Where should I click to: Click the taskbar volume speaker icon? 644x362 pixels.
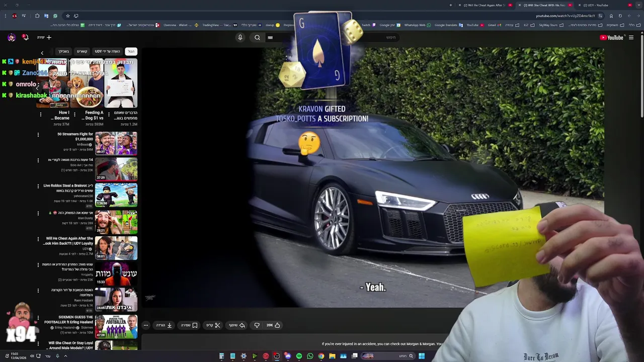(x=32, y=356)
